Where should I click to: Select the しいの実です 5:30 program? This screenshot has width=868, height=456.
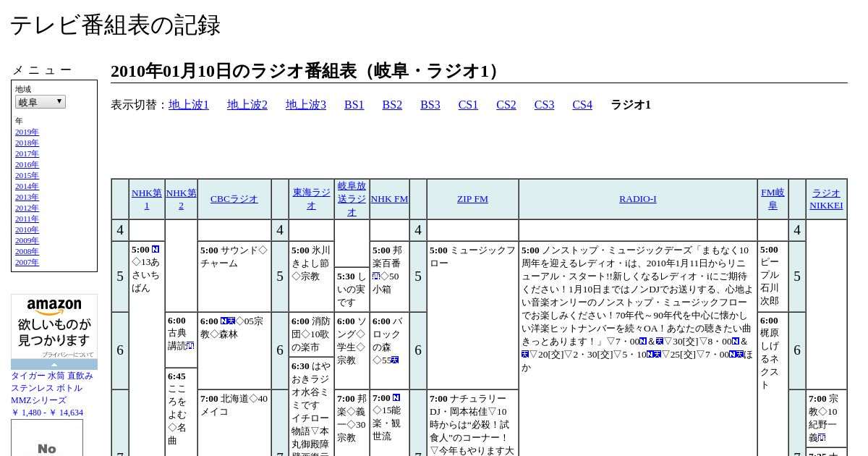[352, 290]
